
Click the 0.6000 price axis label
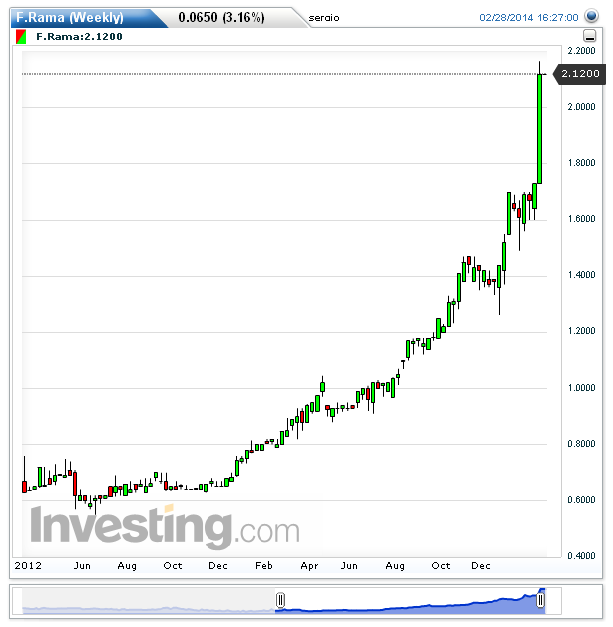(x=581, y=499)
